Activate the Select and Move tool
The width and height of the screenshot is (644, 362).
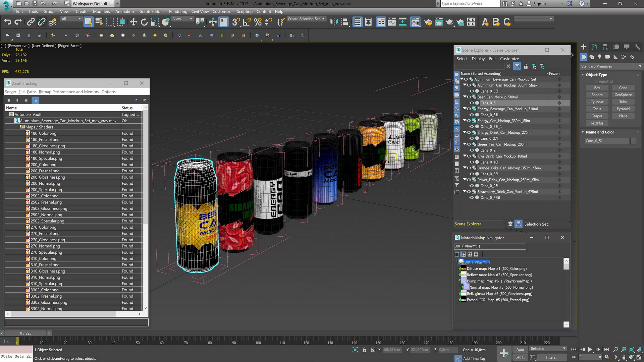133,22
